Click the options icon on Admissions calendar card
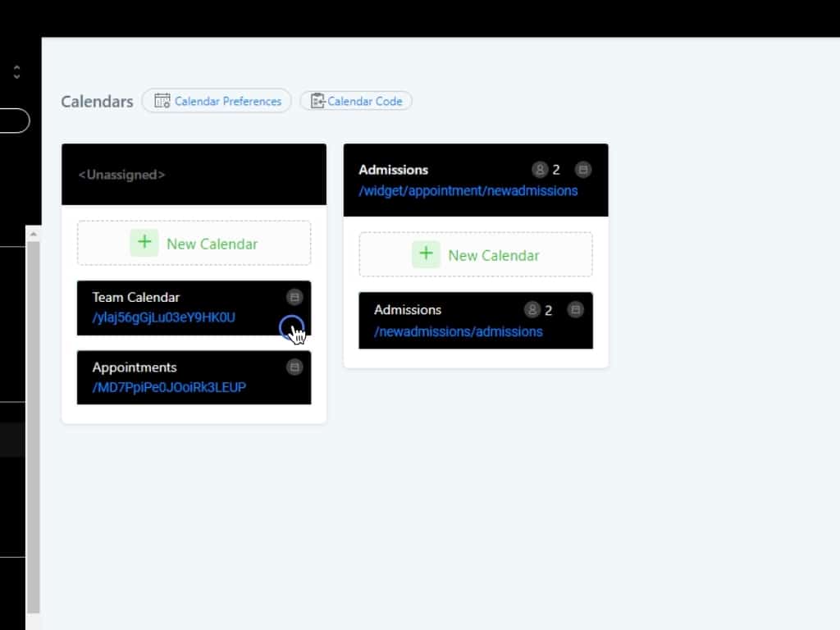840x630 pixels. (576, 309)
